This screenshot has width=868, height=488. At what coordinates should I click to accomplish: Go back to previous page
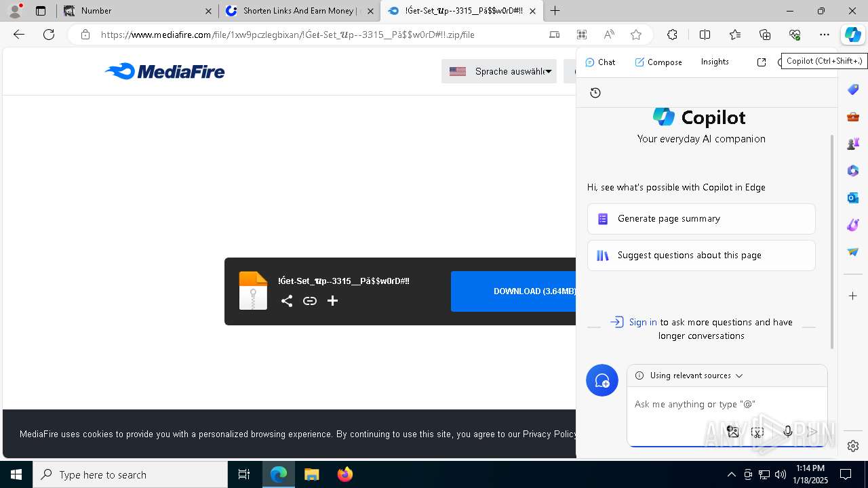pos(19,35)
